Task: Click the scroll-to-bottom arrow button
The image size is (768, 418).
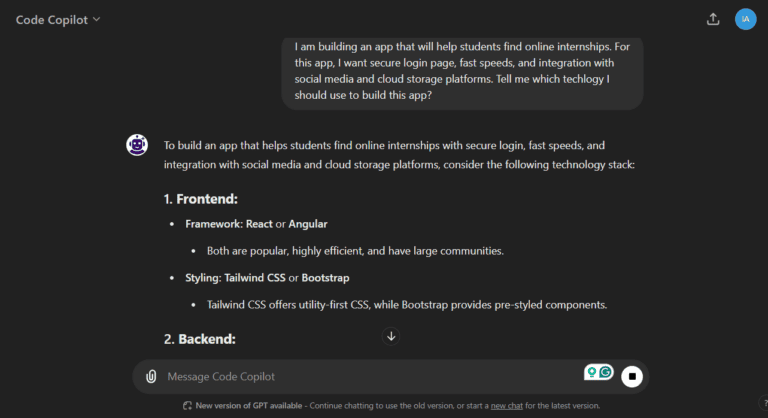Action: [x=391, y=336]
